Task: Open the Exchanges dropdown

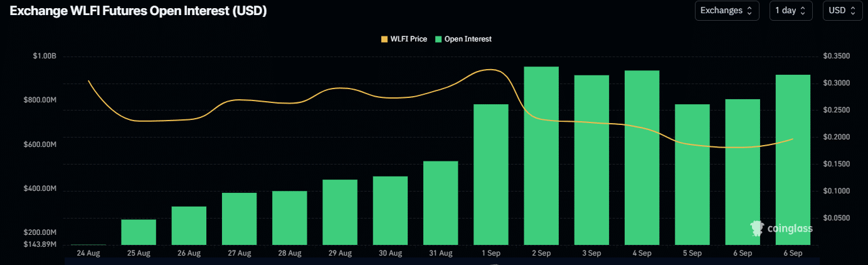Action: [726, 11]
